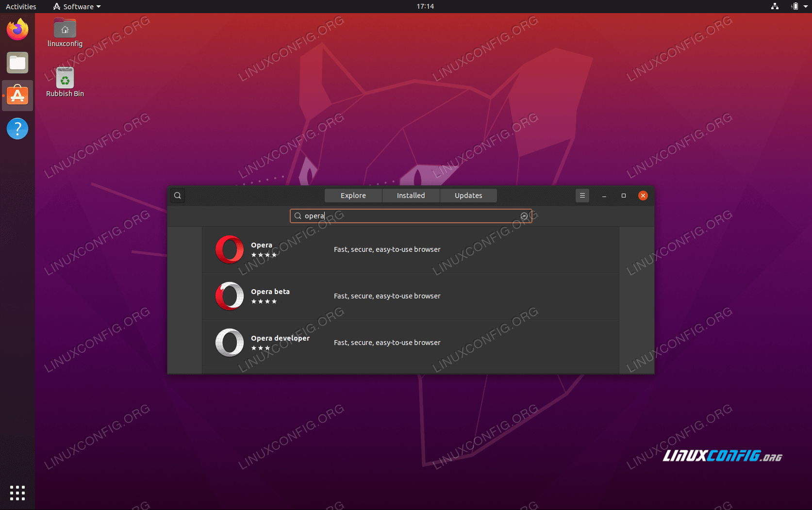Click the star rating under Opera beta
Viewport: 812px width, 510px height.
pos(264,301)
